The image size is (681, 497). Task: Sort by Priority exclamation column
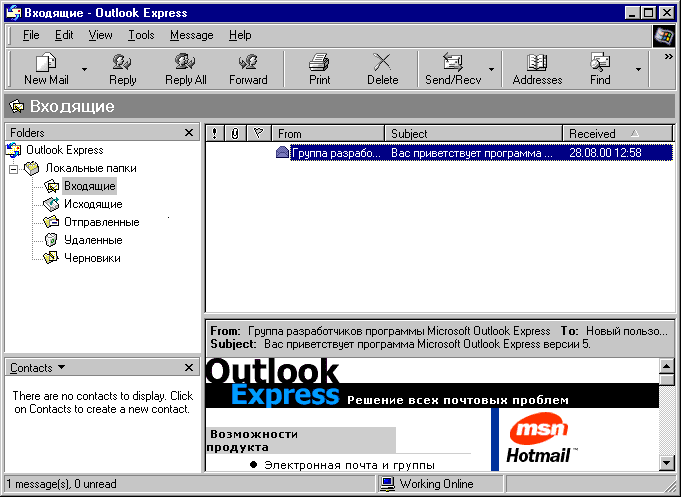click(215, 133)
